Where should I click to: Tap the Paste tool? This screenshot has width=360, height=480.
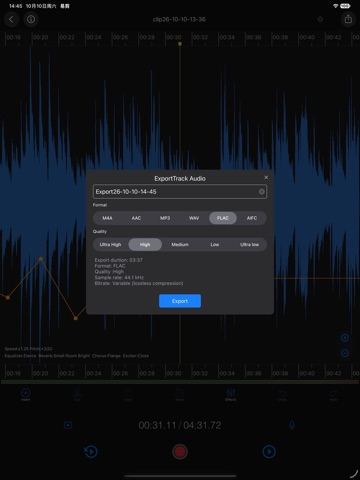(180, 394)
